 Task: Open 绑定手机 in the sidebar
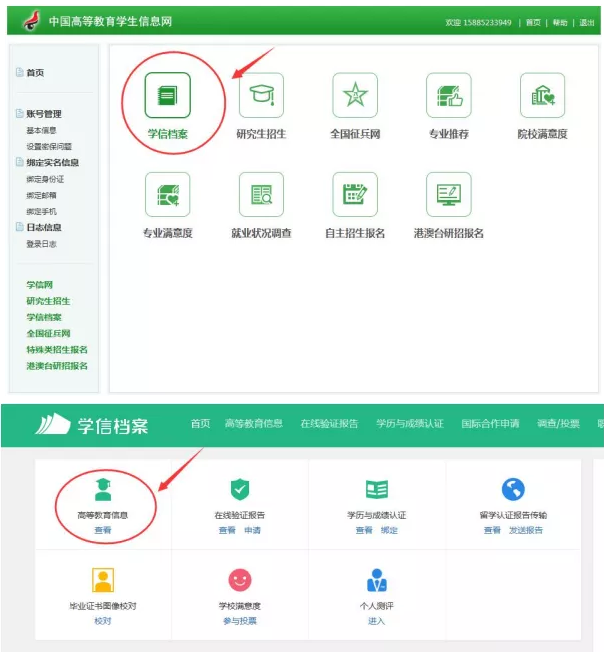coord(41,211)
